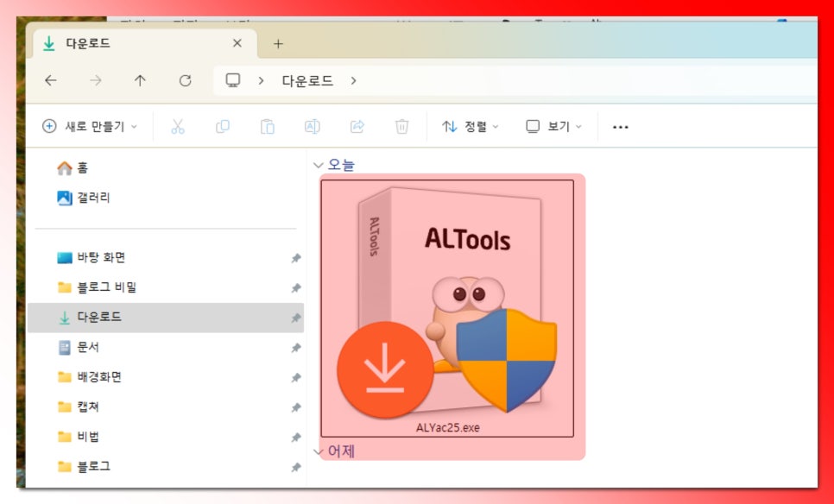Open the three-dot more options menu
Viewport: 834px width, 504px height.
(x=620, y=127)
